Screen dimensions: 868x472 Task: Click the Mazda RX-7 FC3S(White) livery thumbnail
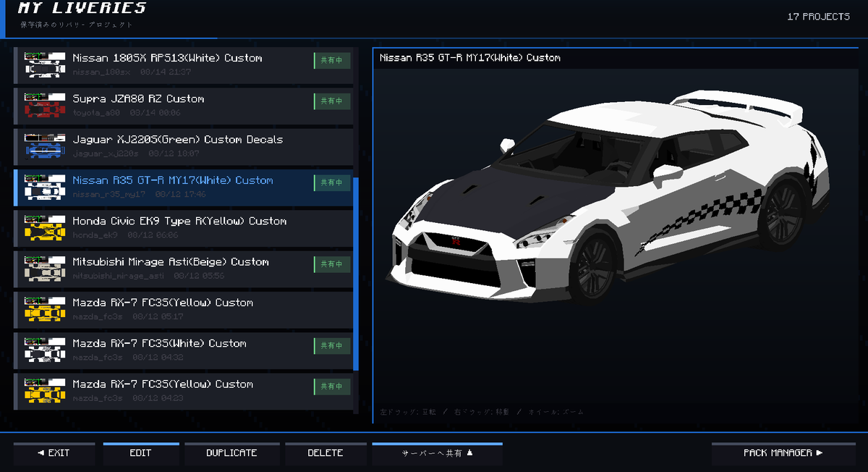[46, 350]
